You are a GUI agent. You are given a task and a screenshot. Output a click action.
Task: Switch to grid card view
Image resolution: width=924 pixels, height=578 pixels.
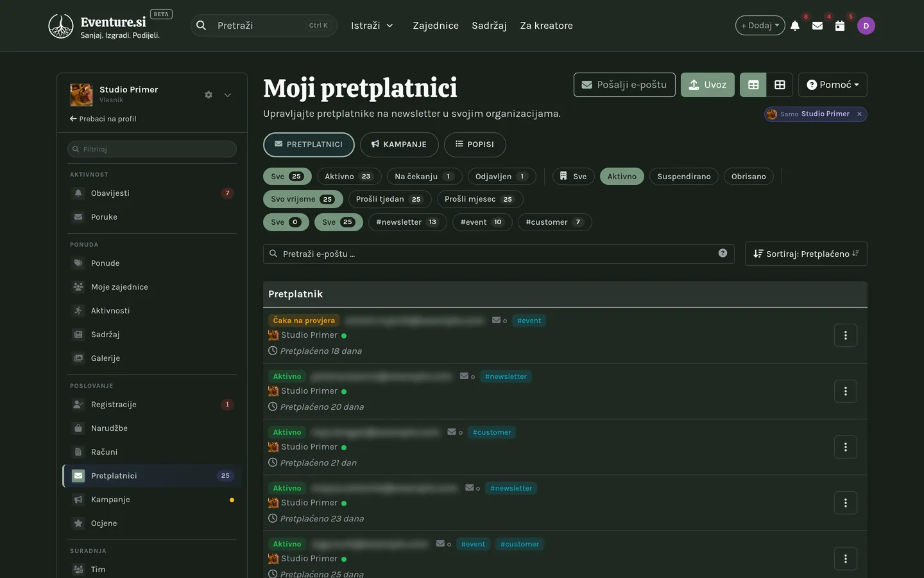point(780,85)
